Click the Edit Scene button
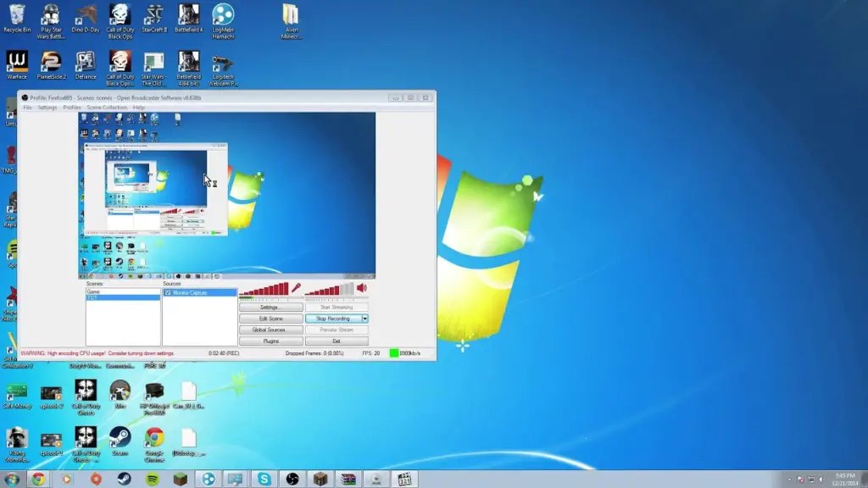Screen dimensions: 868x488 [x=270, y=319]
